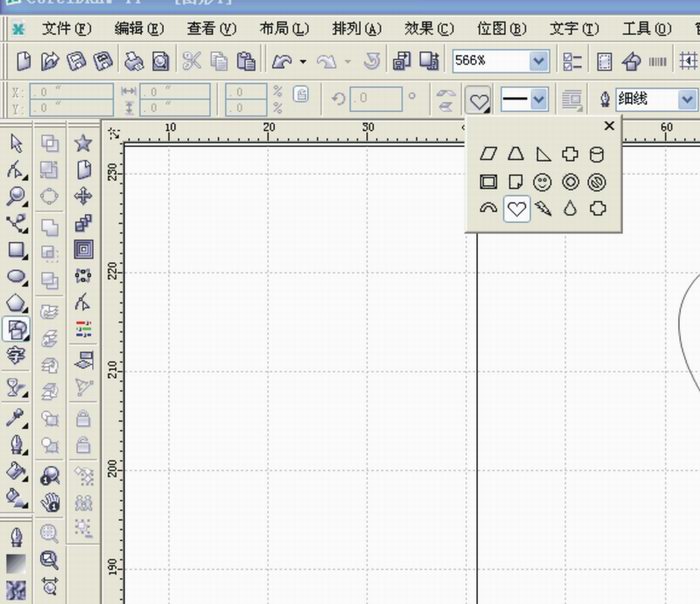Choose the trapezoid shape in popup
Screen dimensions: 700x604
coord(516,154)
